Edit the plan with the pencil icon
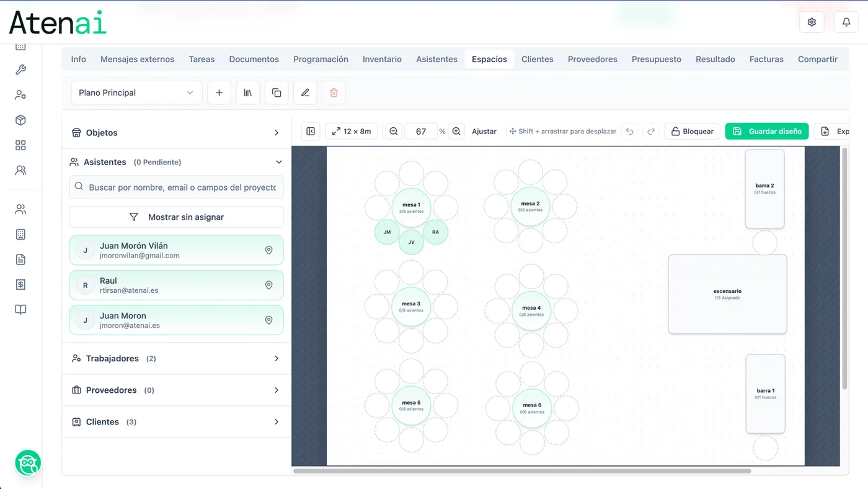 tap(305, 92)
